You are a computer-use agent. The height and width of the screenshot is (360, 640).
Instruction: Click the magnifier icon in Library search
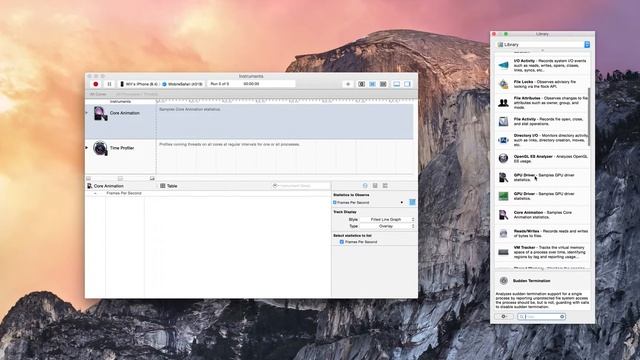click(522, 317)
